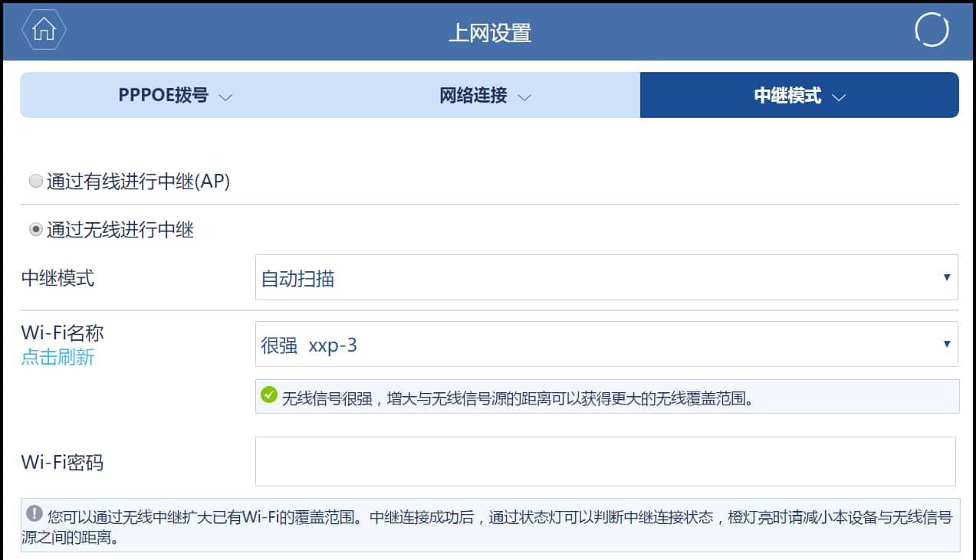Viewport: 976px width, 560px height.
Task: Click the chevron next to 中继模式 tab
Action: tap(839, 97)
